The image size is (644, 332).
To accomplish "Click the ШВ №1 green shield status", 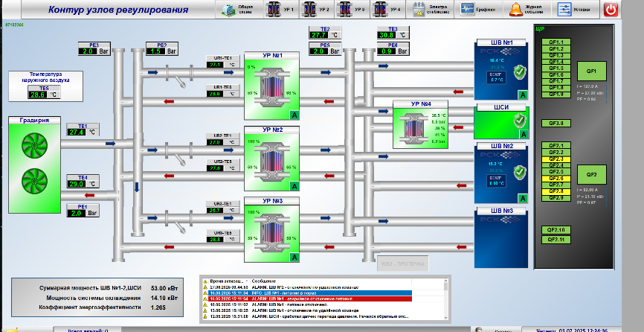I will [520, 71].
